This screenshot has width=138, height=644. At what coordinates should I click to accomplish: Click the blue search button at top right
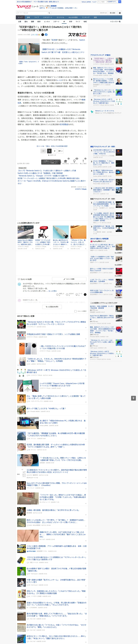120,2
